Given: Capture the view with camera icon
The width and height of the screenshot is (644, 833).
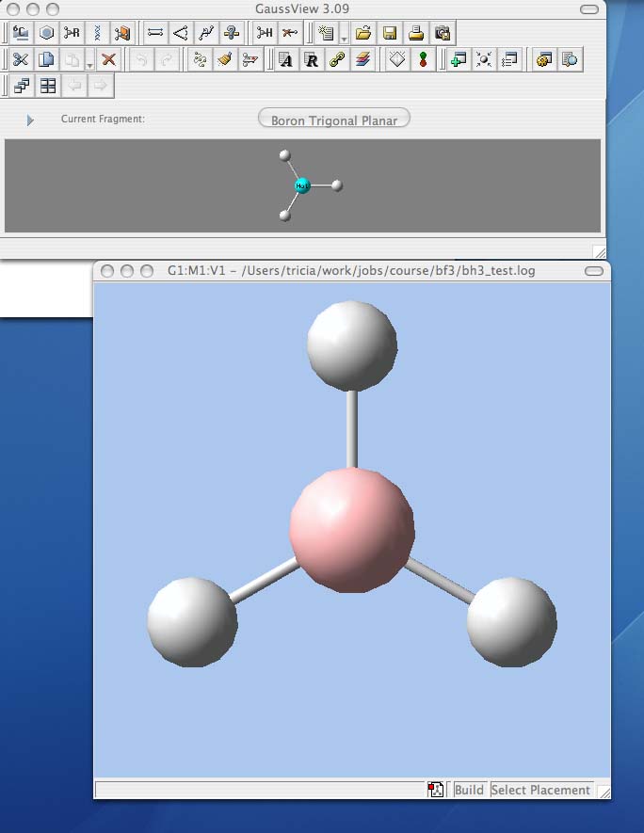Looking at the screenshot, I should pos(442,33).
